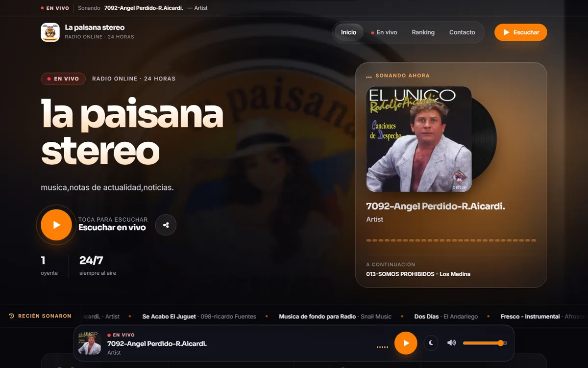Viewport: 588px width, 368px height.
Task: Click La paisana stereo station name in header
Action: (x=95, y=27)
